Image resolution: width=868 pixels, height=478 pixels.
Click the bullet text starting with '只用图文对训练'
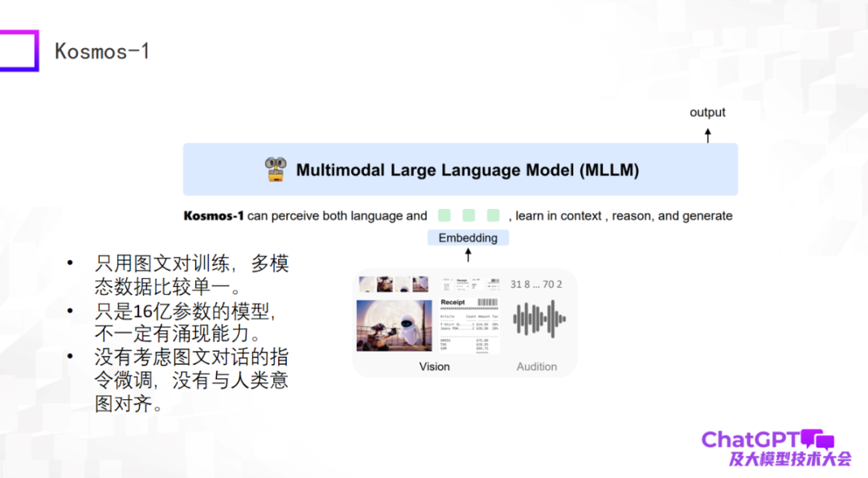point(191,275)
